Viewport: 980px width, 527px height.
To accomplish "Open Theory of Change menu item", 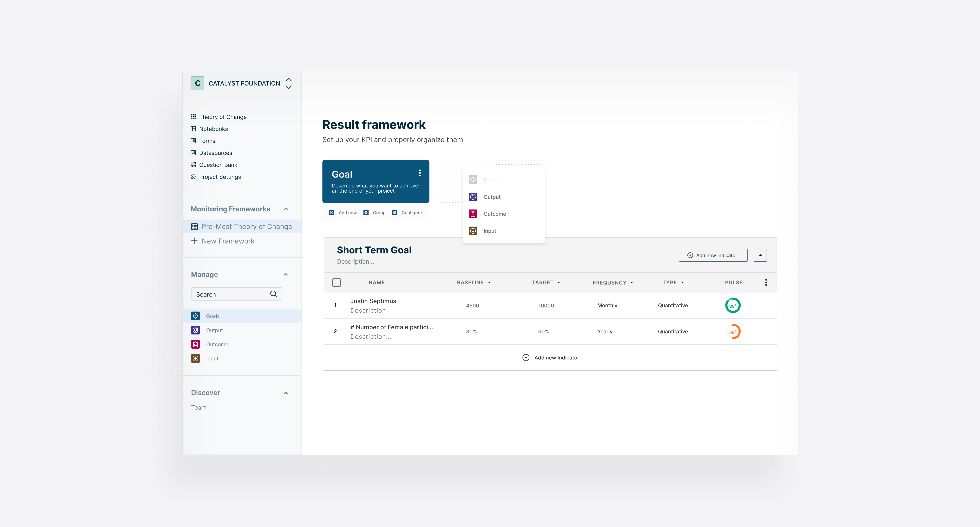I will (223, 117).
